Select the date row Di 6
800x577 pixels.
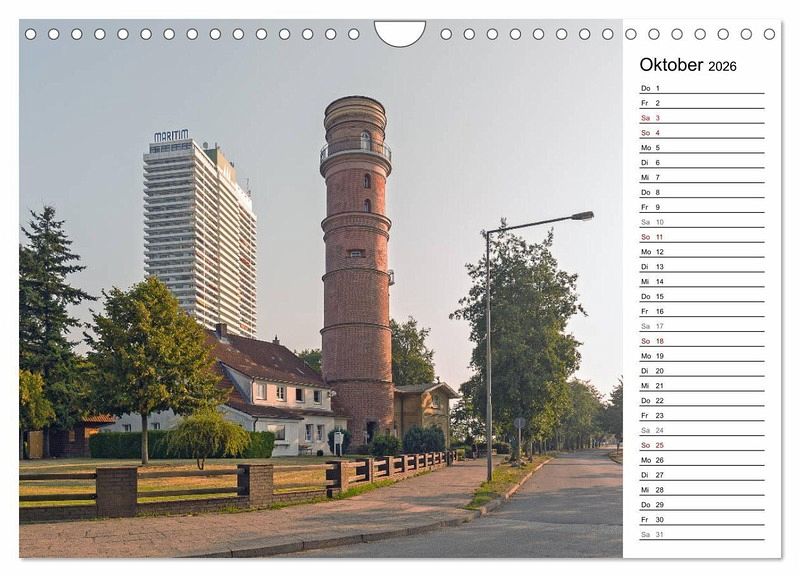[x=702, y=163]
